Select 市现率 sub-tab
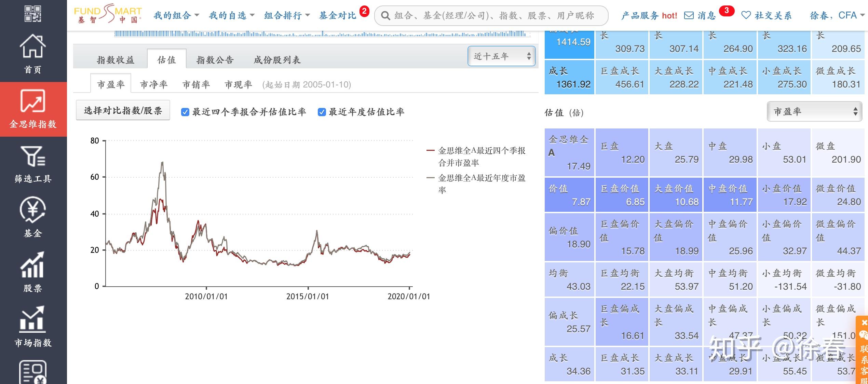This screenshot has width=868, height=384. (238, 84)
